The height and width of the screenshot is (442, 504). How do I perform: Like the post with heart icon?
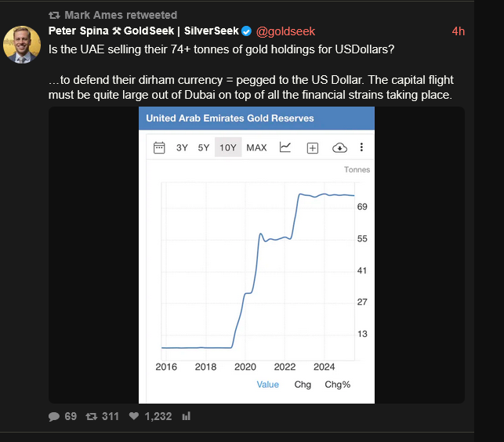tap(133, 416)
